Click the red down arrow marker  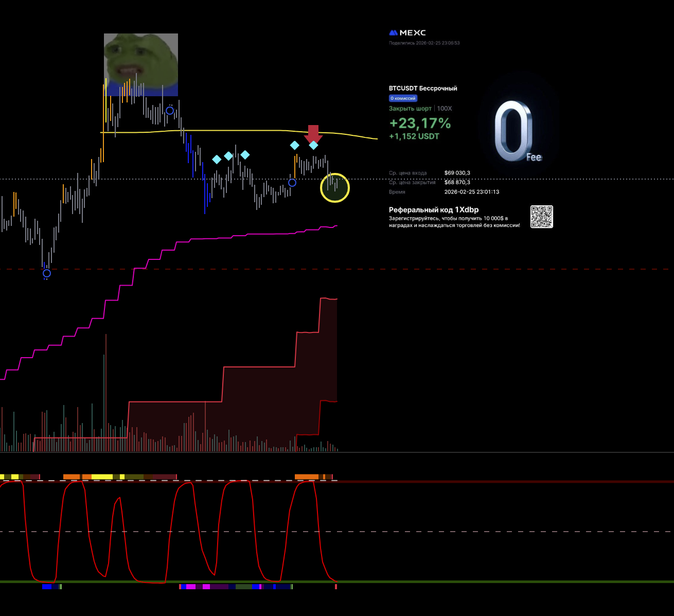point(313,133)
